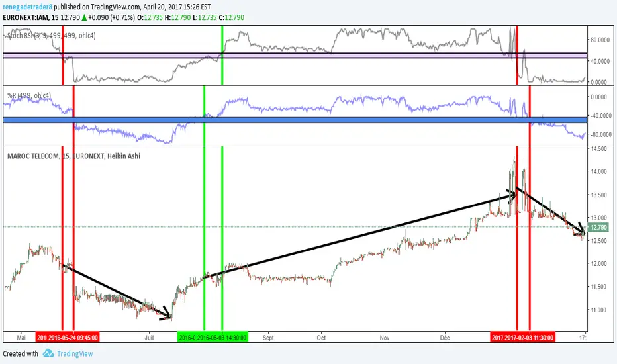617x364 pixels.
Task: Click the 14.500 price axis label
Action: pyautogui.click(x=598, y=149)
